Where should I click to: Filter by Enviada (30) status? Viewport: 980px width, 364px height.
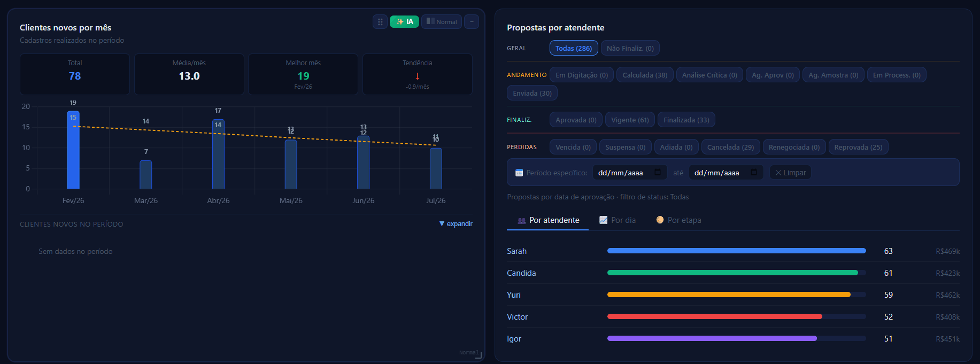coord(532,93)
